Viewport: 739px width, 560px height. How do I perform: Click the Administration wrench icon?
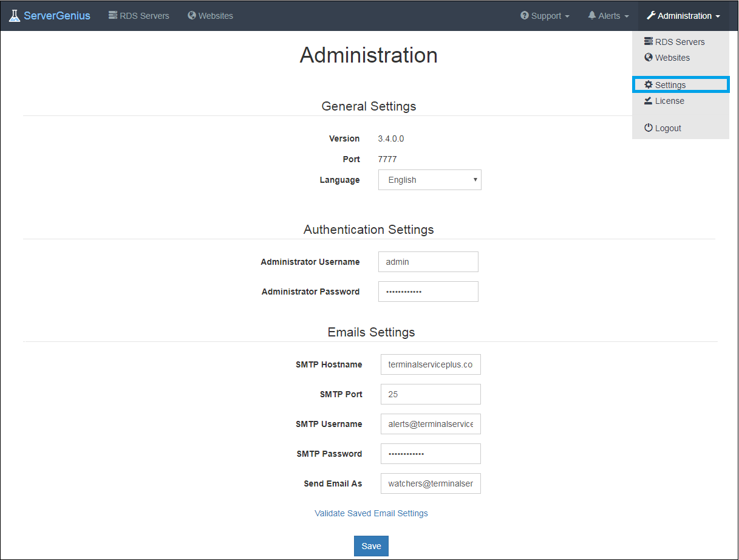[x=652, y=15]
